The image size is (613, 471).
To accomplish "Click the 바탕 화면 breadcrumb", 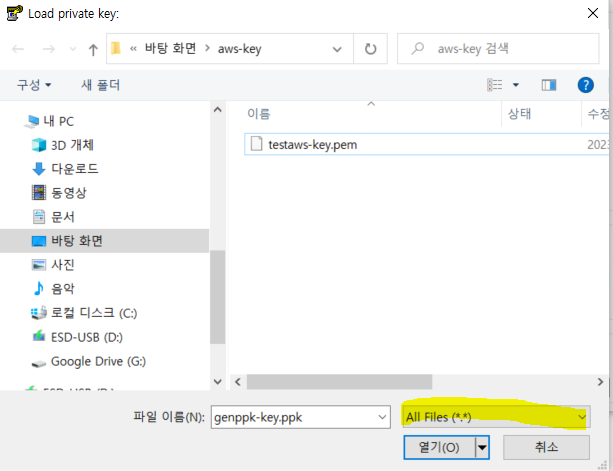I will click(x=170, y=48).
